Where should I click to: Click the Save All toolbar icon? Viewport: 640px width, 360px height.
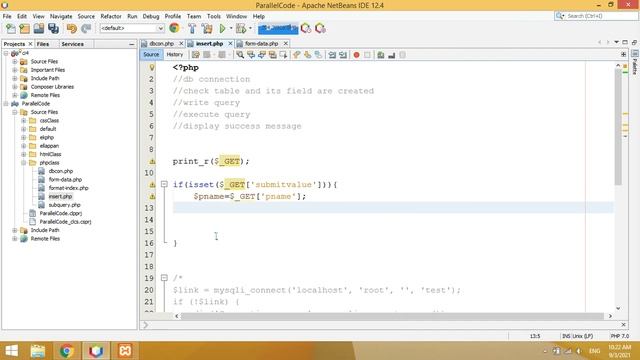tap(53, 28)
